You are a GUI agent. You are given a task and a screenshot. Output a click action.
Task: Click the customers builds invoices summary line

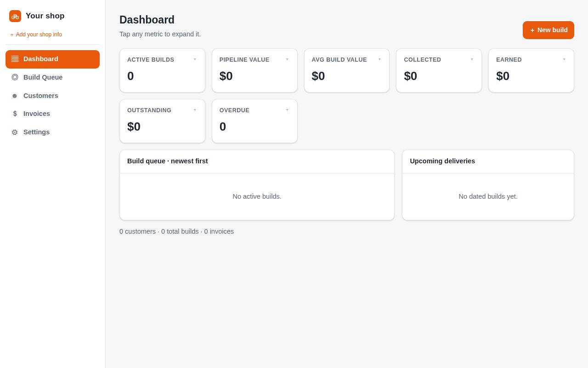pyautogui.click(x=176, y=231)
